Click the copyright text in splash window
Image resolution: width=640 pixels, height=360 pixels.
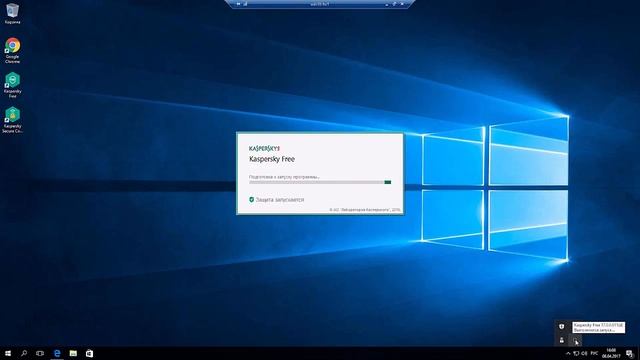365,210
